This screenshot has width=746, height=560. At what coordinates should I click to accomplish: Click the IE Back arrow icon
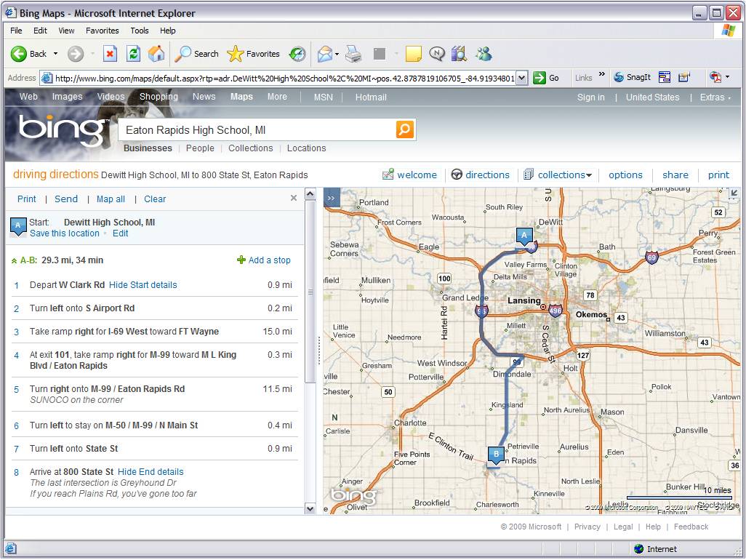coord(19,54)
